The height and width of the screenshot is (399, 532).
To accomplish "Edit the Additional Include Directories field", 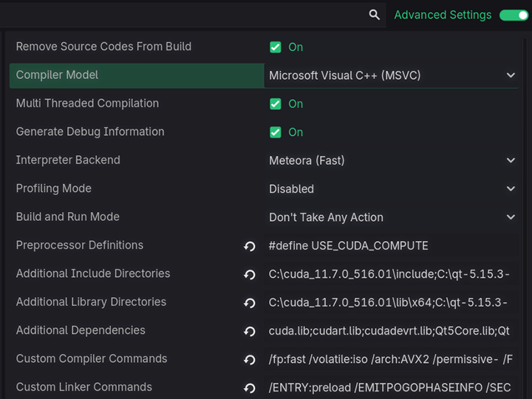I will tap(392, 274).
